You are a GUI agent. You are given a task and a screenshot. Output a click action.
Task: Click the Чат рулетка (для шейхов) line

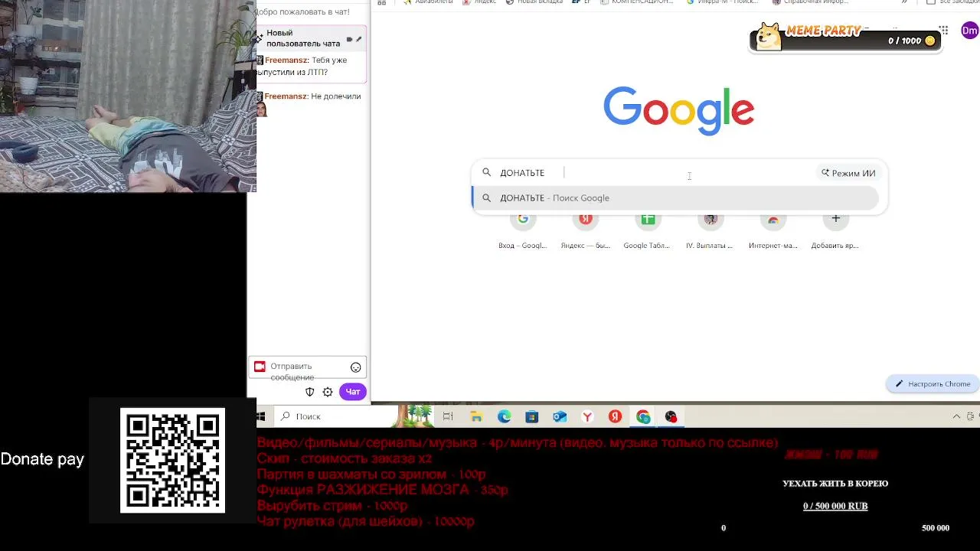click(366, 521)
